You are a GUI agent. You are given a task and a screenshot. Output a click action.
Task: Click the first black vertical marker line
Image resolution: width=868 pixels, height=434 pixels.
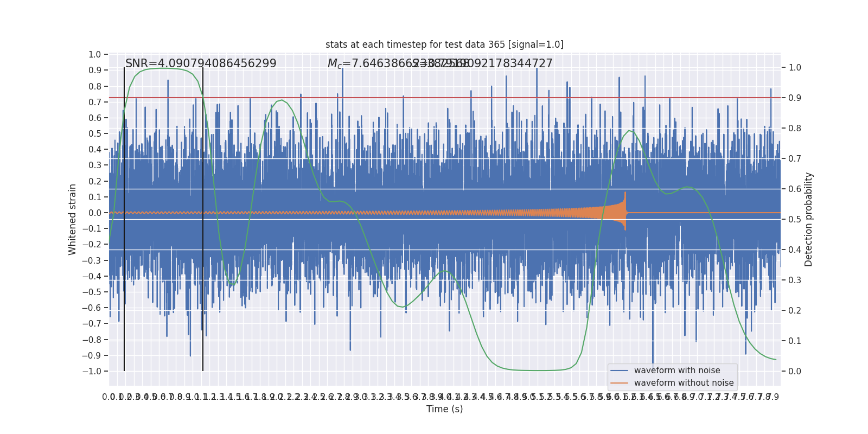click(x=124, y=219)
